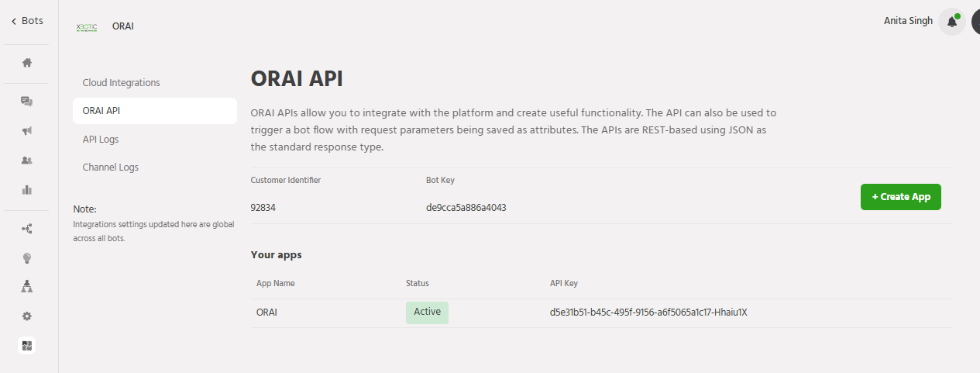
Task: Open Channel Logs section
Action: pyautogui.click(x=111, y=168)
